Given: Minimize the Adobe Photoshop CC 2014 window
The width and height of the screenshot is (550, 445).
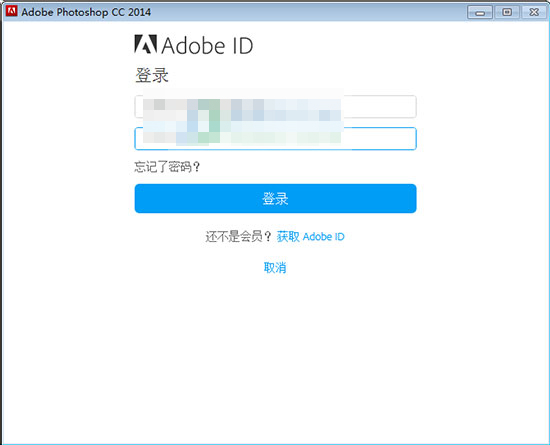Looking at the screenshot, I should (479, 12).
